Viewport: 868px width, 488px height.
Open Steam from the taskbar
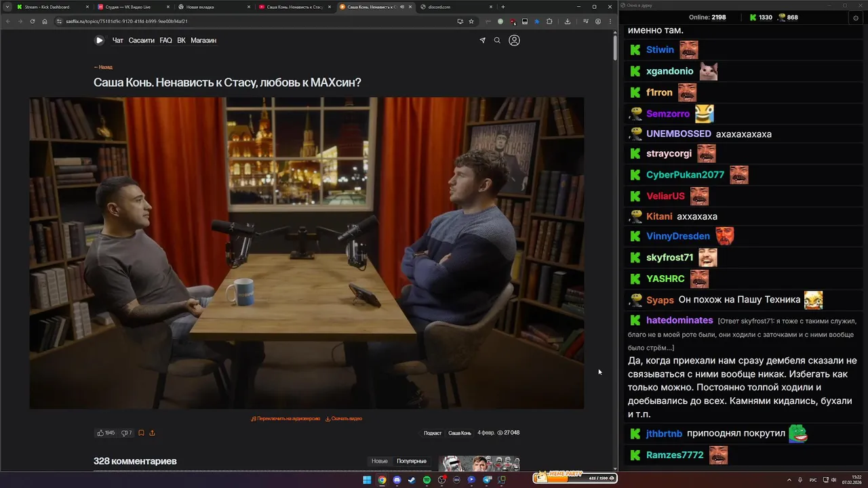point(412,480)
